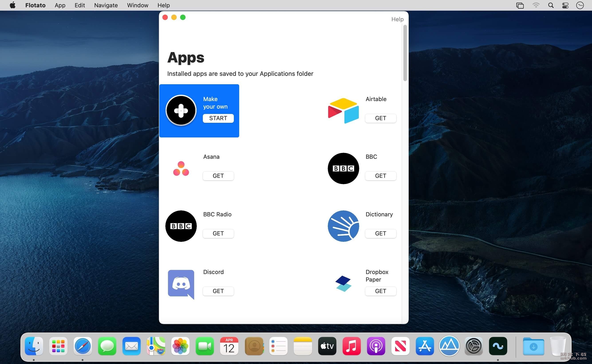The width and height of the screenshot is (592, 364).
Task: Open Notes from the Dock
Action: [x=303, y=346]
